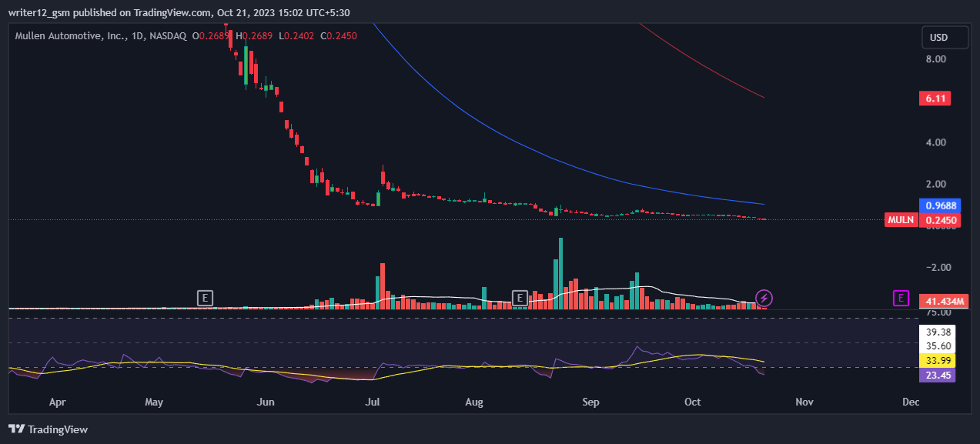The width and height of the screenshot is (980, 444).
Task: Click the earnings E marker near May
Action: click(204, 298)
